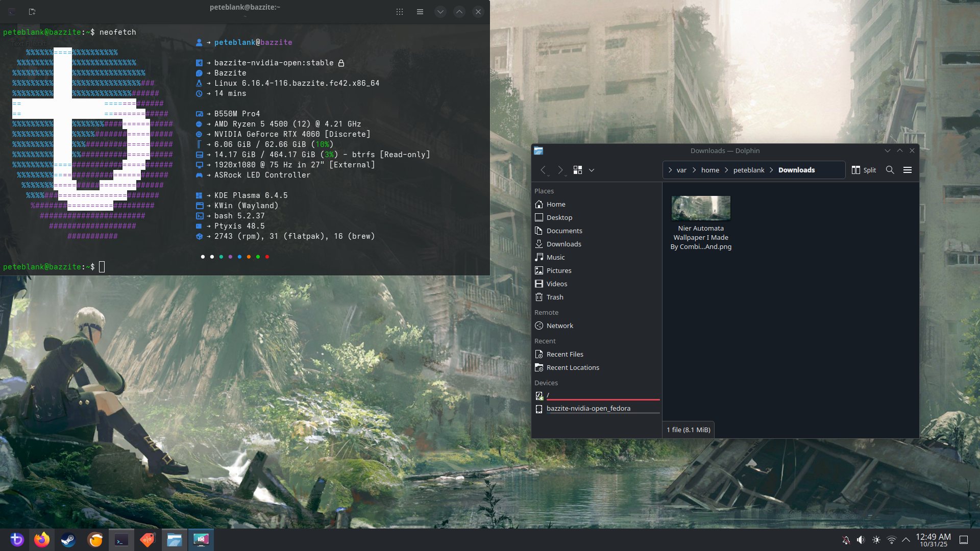Image resolution: width=980 pixels, height=551 pixels.
Task: Open Dolphin hamburger menu
Action: coord(908,170)
